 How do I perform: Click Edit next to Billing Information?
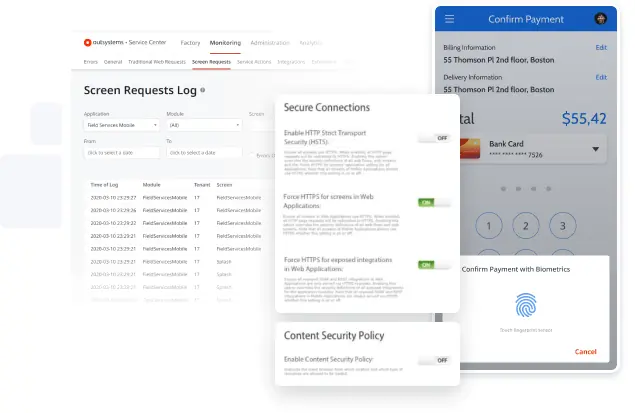point(601,47)
